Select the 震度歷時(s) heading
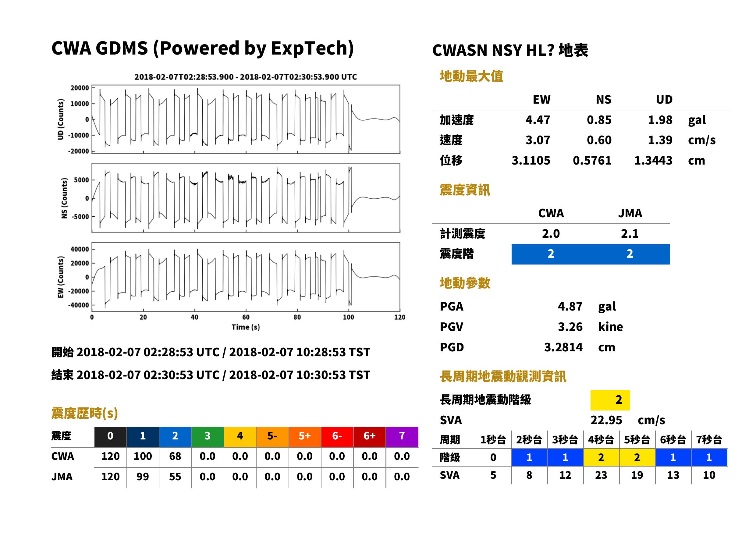The width and height of the screenshot is (756, 540). [x=85, y=413]
